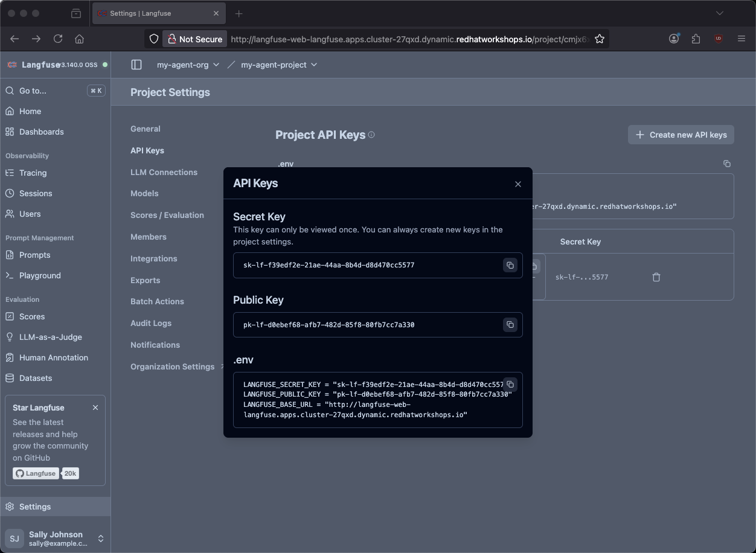
Task: Open LLM Connections settings section
Action: coord(164,172)
